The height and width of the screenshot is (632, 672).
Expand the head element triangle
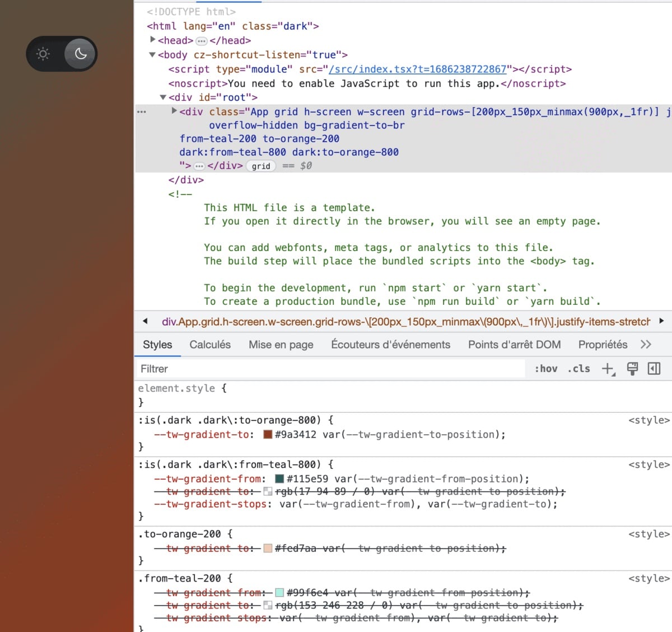[153, 40]
